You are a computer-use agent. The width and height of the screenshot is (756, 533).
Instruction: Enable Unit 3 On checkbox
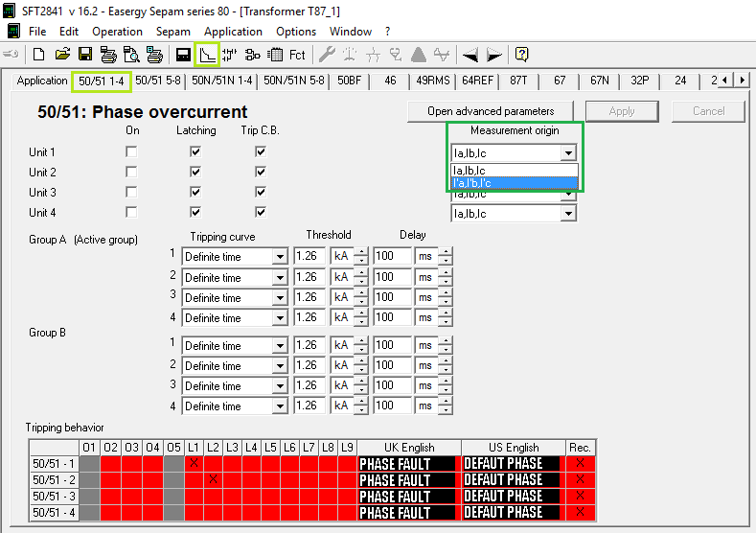pyautogui.click(x=131, y=192)
